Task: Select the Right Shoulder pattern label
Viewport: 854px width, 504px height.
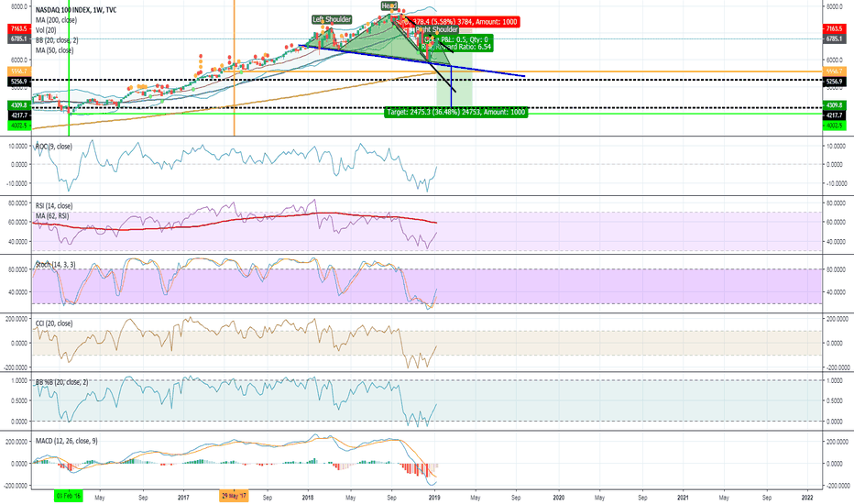Action: pos(436,29)
